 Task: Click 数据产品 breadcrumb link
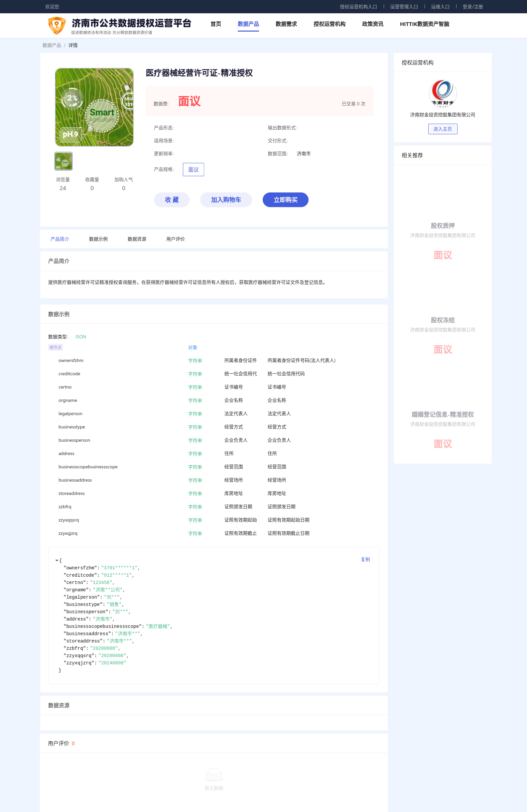tap(52, 45)
